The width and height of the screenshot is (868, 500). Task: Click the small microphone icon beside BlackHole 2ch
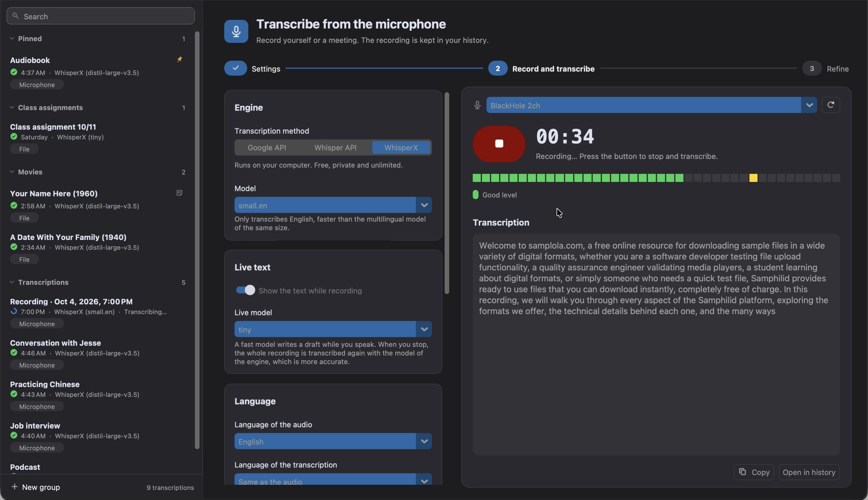coord(477,105)
